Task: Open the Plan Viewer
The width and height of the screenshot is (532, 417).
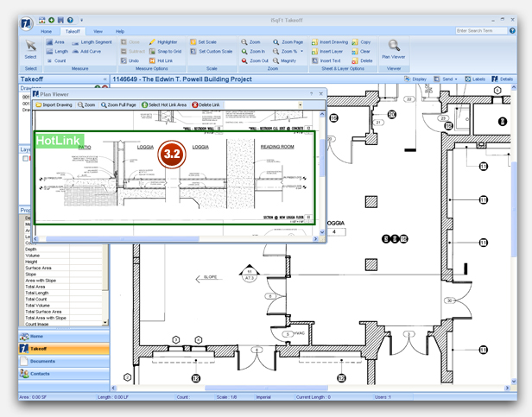Action: point(394,49)
